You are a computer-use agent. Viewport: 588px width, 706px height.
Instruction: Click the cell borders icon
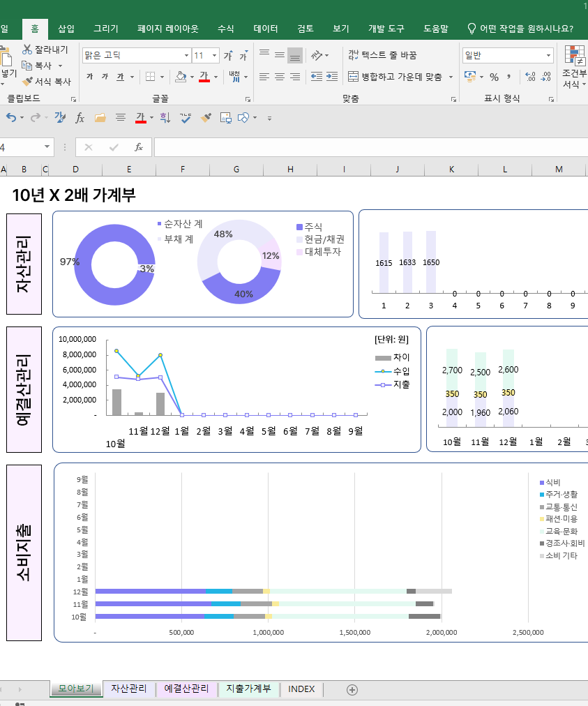pyautogui.click(x=151, y=77)
